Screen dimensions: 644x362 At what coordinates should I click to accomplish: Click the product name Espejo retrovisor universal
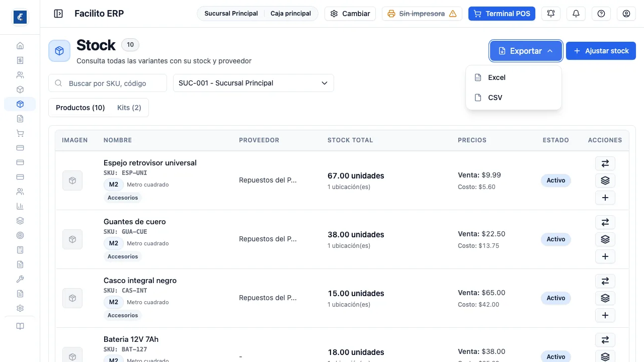(150, 163)
